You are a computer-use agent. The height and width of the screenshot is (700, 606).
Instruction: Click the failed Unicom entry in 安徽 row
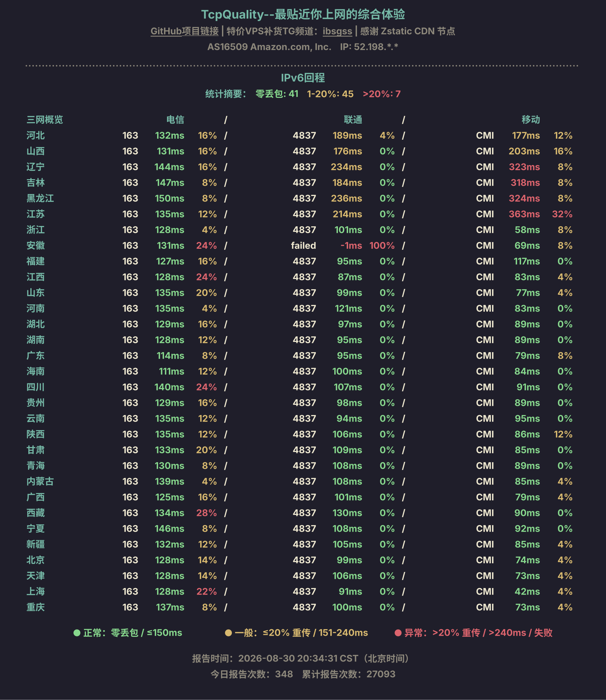pos(303,245)
